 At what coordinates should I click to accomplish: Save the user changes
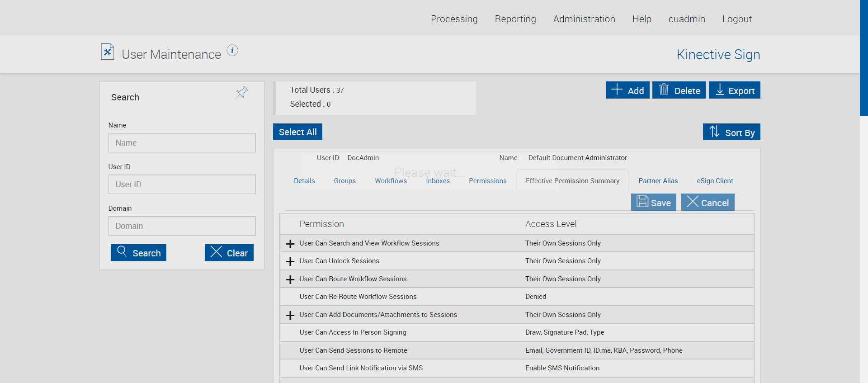[x=654, y=203]
